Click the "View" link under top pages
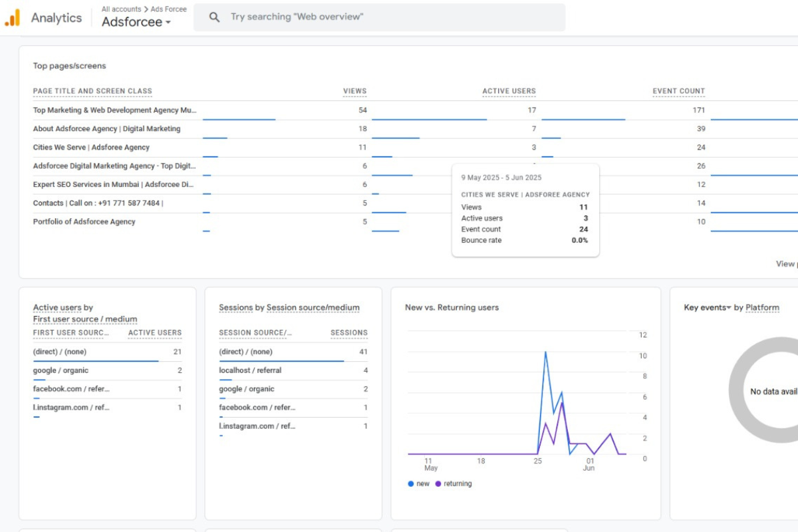Screen dimensions: 798x532 (786, 264)
